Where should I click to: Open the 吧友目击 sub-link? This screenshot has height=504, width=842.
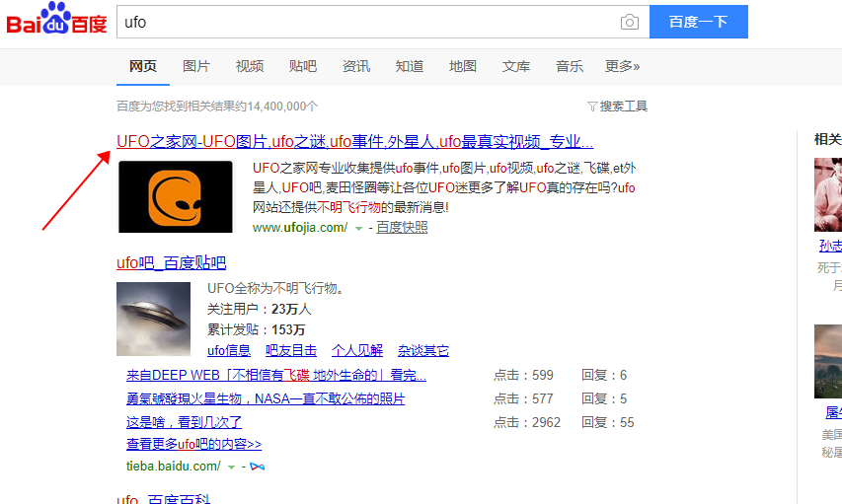(291, 350)
